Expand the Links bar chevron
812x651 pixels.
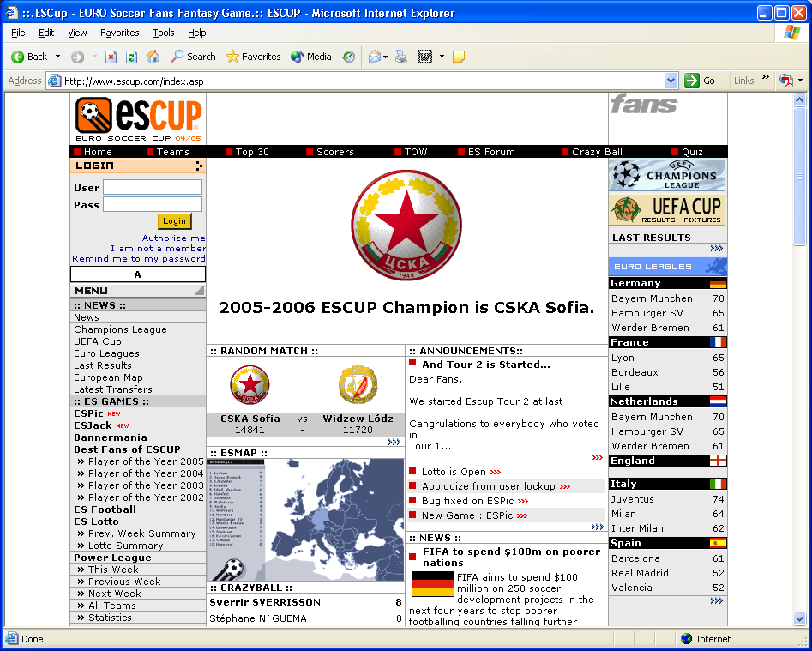pos(766,78)
